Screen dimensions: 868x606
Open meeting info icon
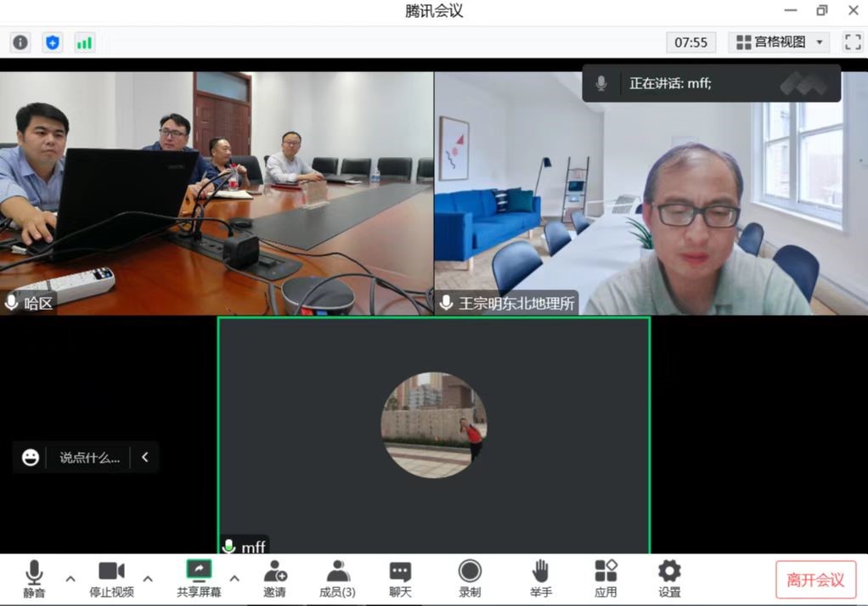point(20,42)
